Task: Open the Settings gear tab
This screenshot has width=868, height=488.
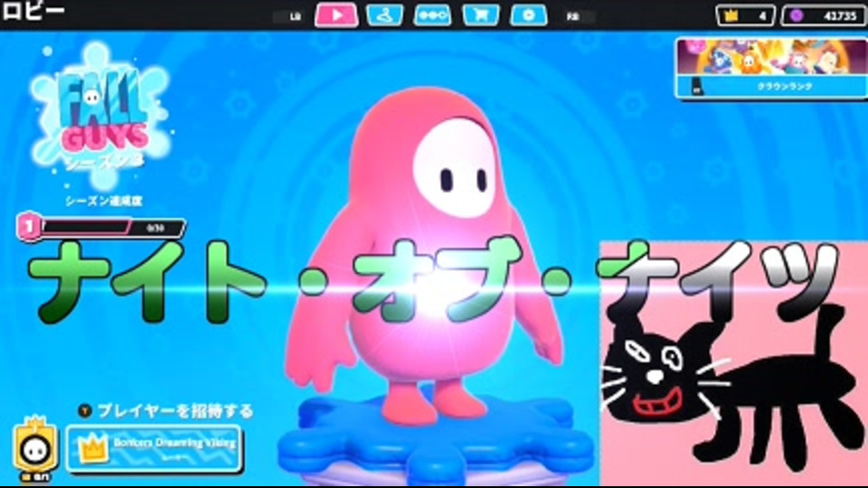Action: 529,15
